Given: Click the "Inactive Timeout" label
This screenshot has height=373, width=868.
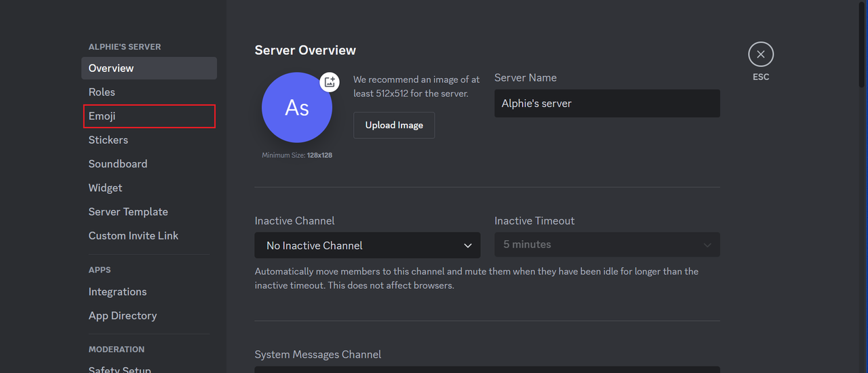Looking at the screenshot, I should tap(534, 221).
